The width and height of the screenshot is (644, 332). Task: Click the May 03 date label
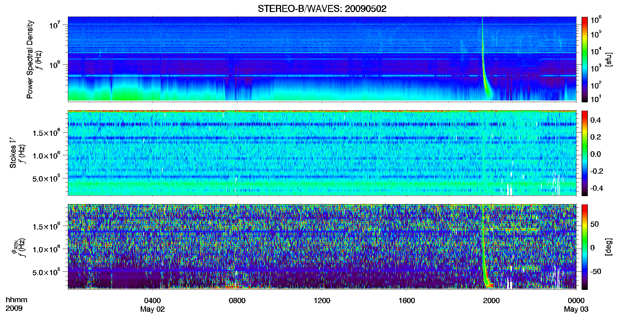pos(576,309)
